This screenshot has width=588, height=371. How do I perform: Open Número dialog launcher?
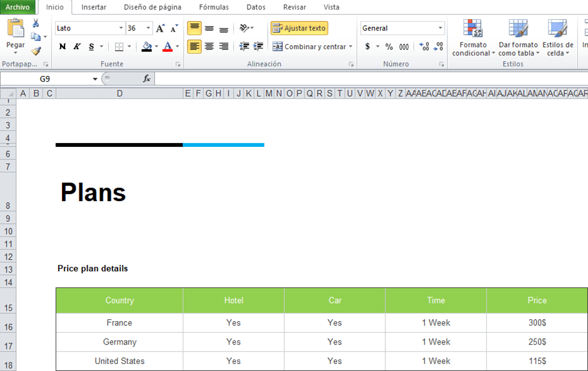click(442, 64)
